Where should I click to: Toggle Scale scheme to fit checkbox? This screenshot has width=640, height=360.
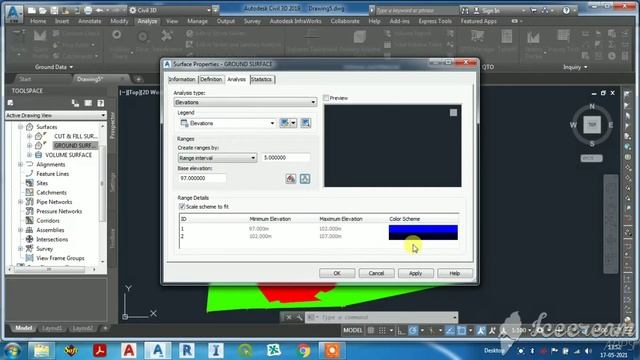(x=182, y=207)
